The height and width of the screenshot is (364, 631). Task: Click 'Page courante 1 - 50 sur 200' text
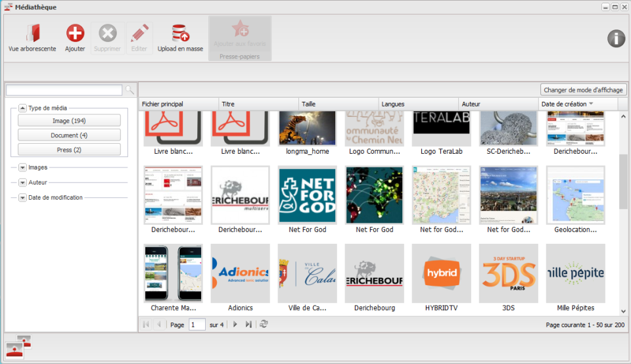(x=585, y=325)
